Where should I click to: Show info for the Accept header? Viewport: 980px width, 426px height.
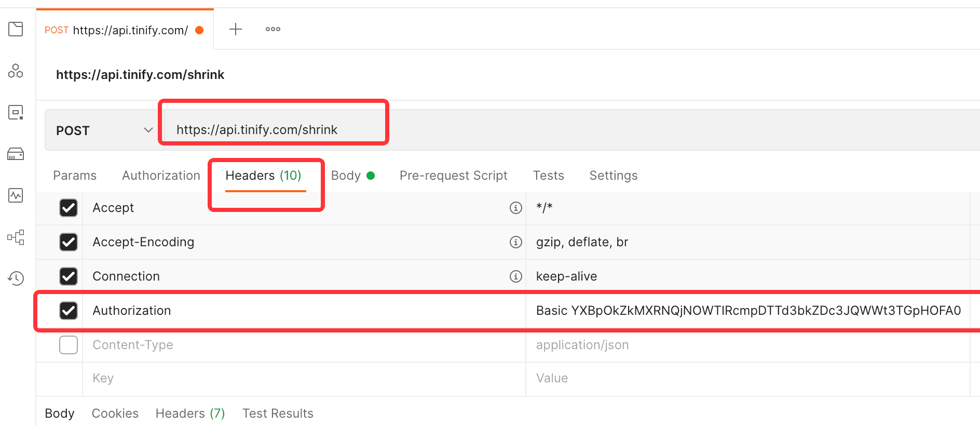515,208
